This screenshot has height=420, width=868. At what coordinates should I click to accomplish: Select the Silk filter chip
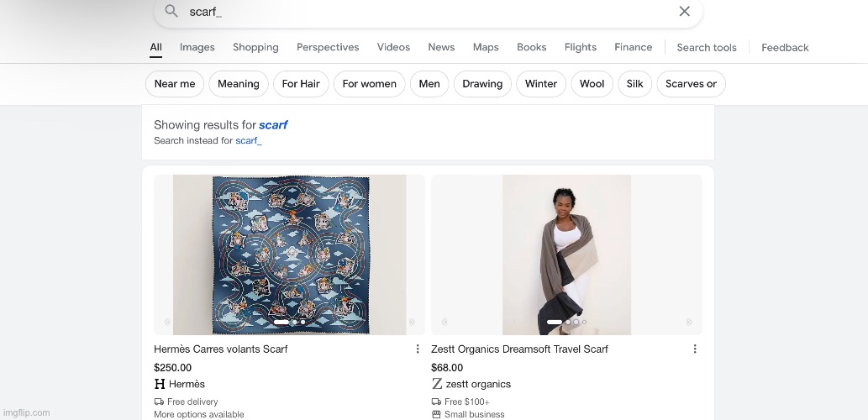[x=635, y=84]
